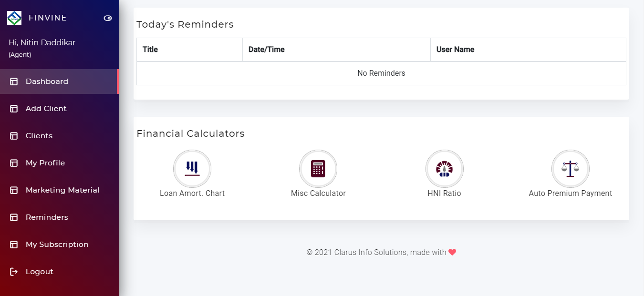Click the Loan Amort. Chart label
This screenshot has height=296, width=644.
(192, 194)
